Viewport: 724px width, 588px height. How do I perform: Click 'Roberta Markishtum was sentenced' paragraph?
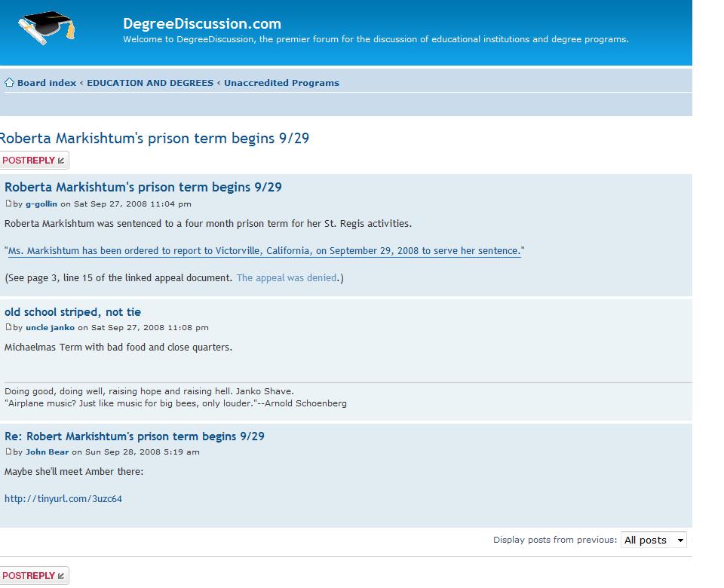(x=208, y=223)
